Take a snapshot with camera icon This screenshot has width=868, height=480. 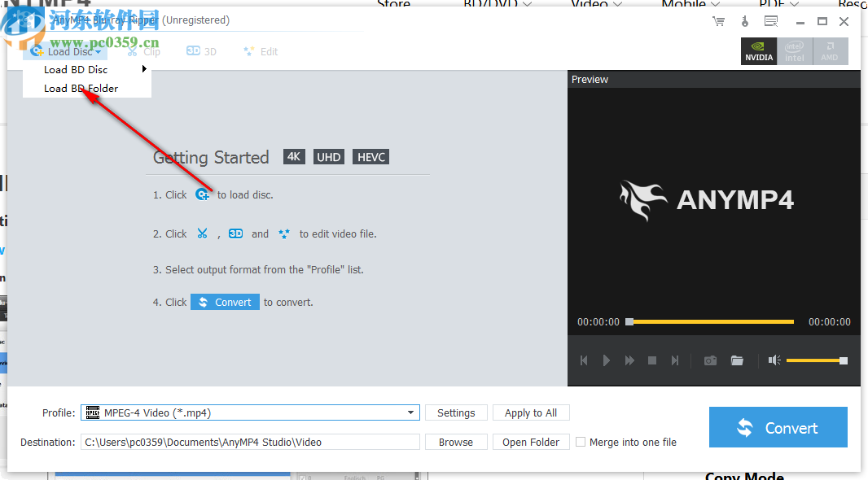(710, 360)
